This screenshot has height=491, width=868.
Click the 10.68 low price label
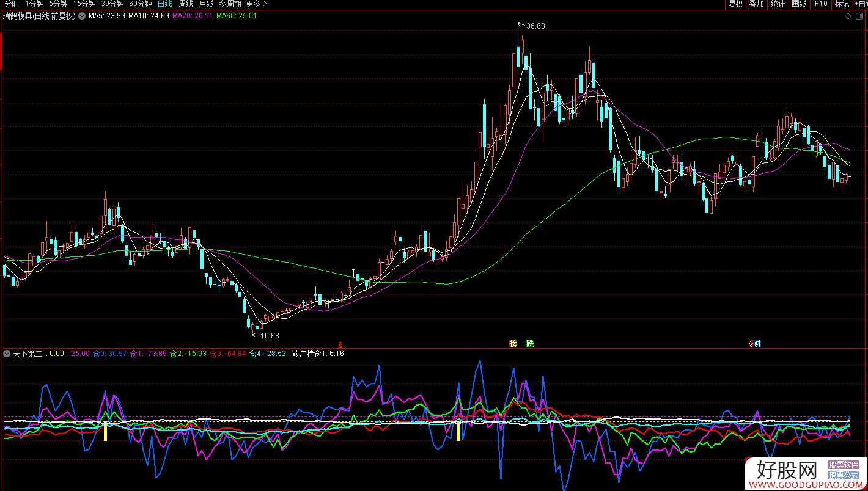coord(270,335)
